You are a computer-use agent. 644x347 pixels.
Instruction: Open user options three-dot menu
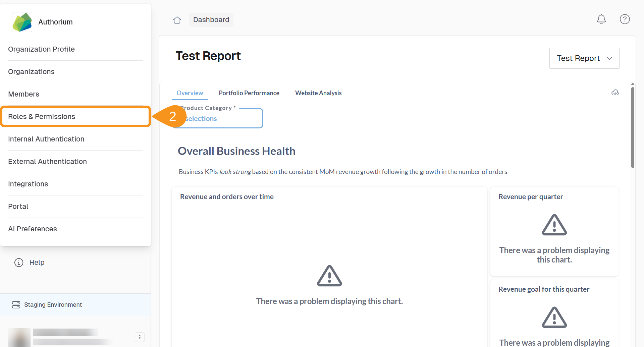(x=140, y=337)
